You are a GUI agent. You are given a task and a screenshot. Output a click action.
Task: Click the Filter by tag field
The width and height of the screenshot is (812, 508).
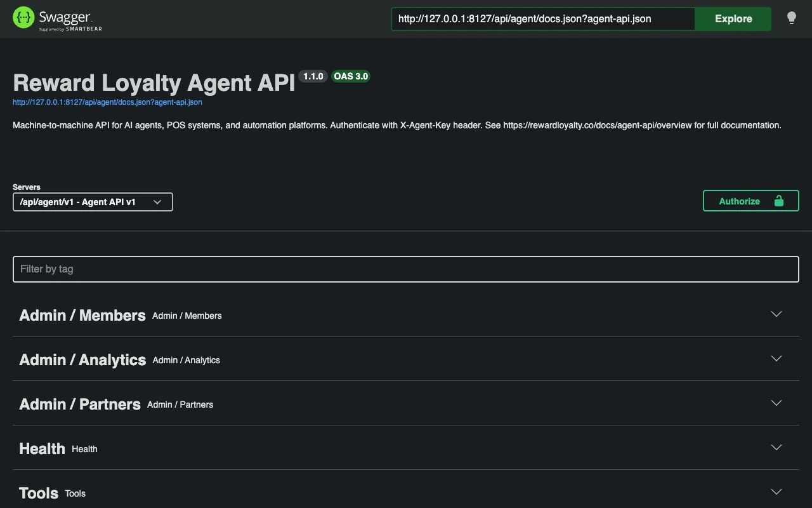pos(405,269)
